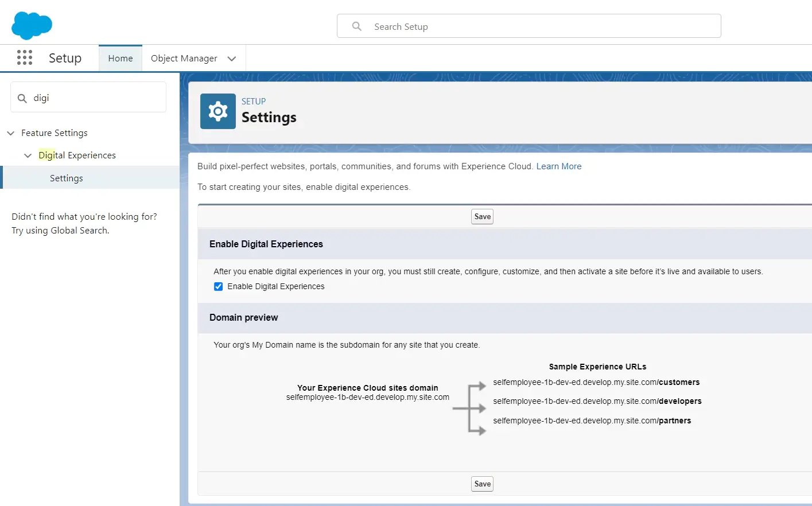Click the Search Setup input field
The width and height of the screenshot is (812, 506).
click(529, 26)
